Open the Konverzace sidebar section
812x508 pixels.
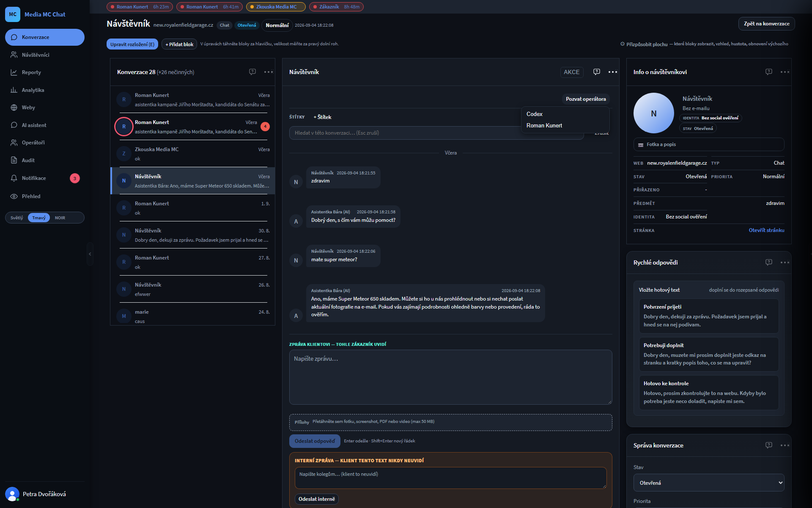tap(45, 37)
